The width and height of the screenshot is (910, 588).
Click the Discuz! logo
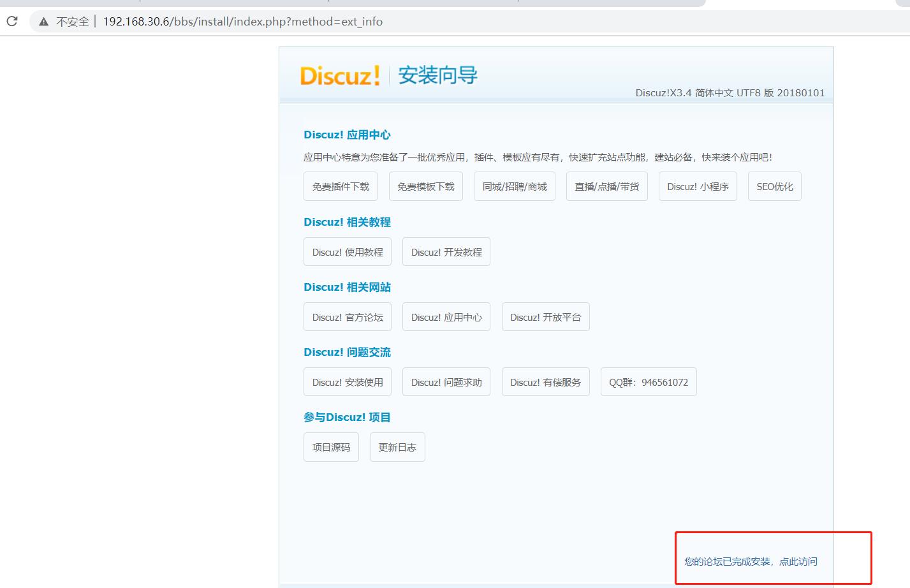pos(340,75)
